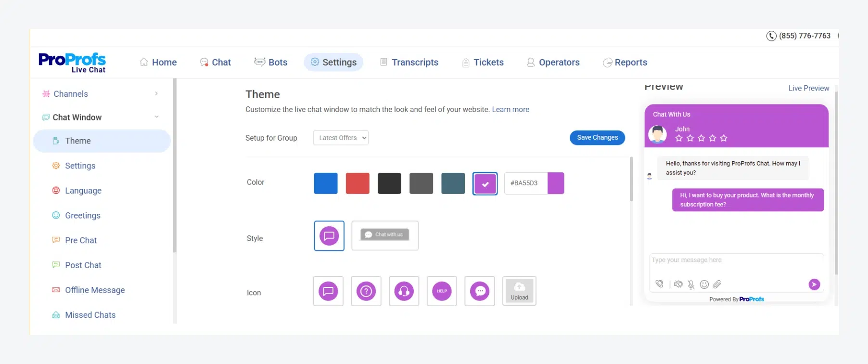
Task: Go to the Chat tab
Action: coord(216,62)
